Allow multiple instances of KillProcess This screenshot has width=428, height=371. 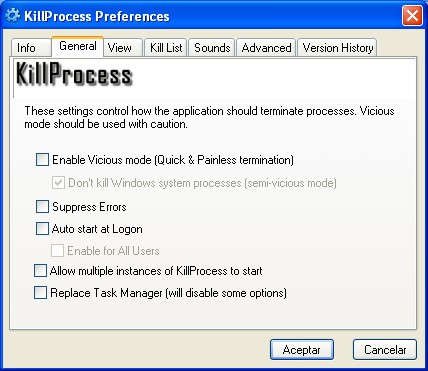point(40,271)
